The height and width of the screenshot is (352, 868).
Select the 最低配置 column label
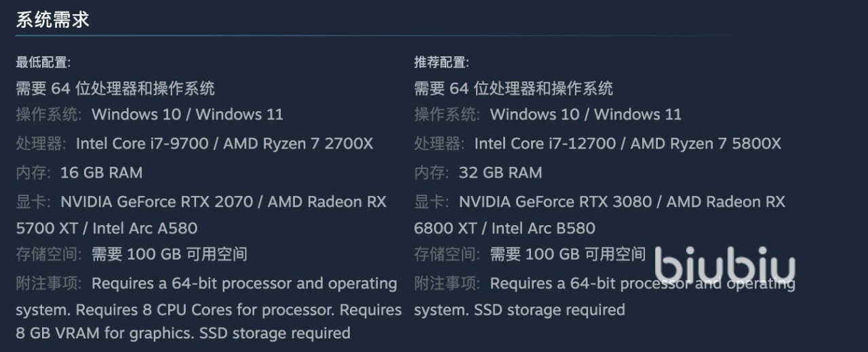[43, 62]
